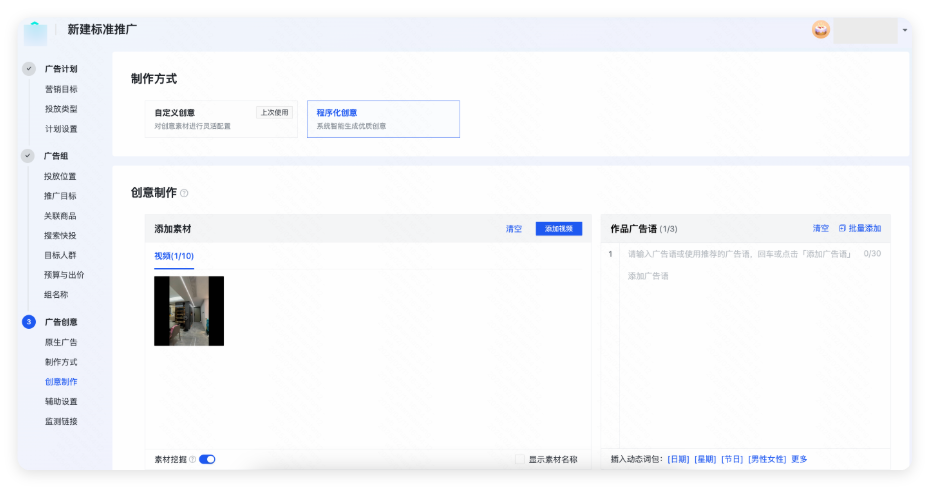Viewport: 929px width, 487px height.
Task: Click the step 3 广告创意 badge
Action: (x=28, y=322)
